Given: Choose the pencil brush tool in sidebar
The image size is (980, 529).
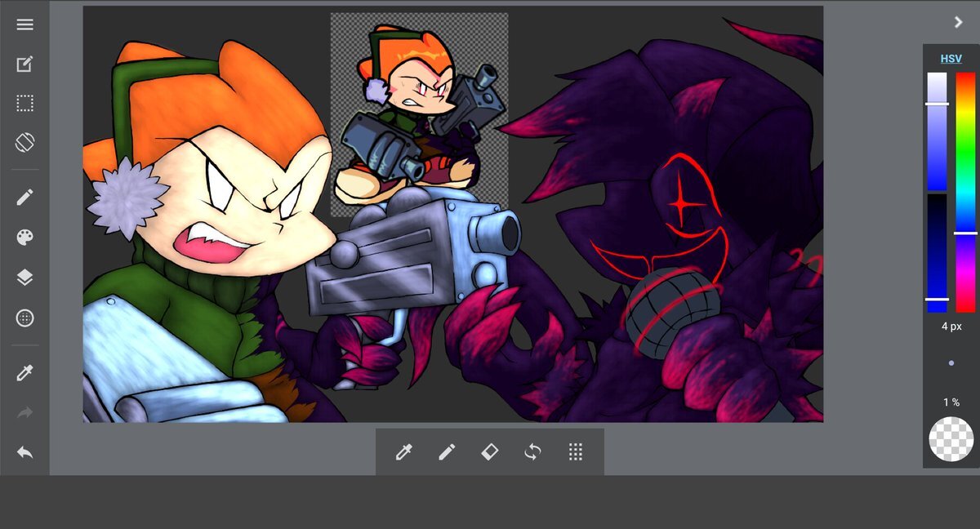Looking at the screenshot, I should point(24,198).
